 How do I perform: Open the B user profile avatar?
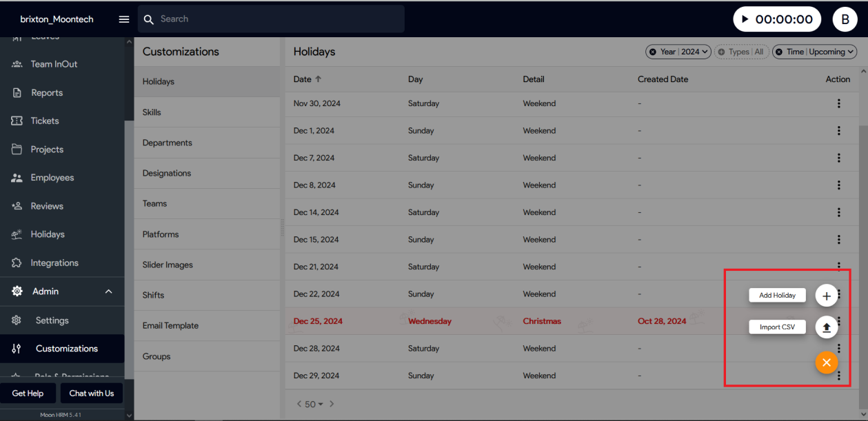(x=845, y=19)
